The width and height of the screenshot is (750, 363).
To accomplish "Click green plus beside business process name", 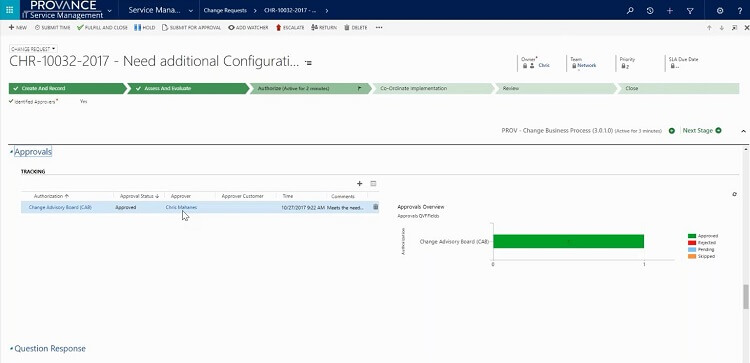I will tap(672, 131).
